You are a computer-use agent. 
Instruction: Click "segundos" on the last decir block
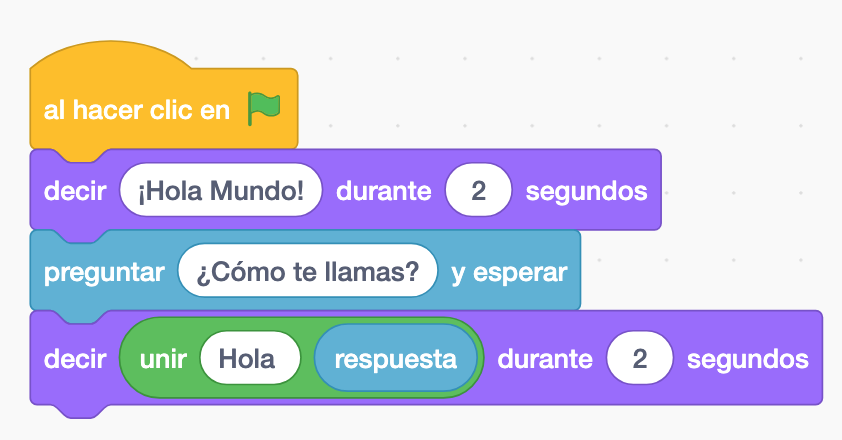coord(747,358)
